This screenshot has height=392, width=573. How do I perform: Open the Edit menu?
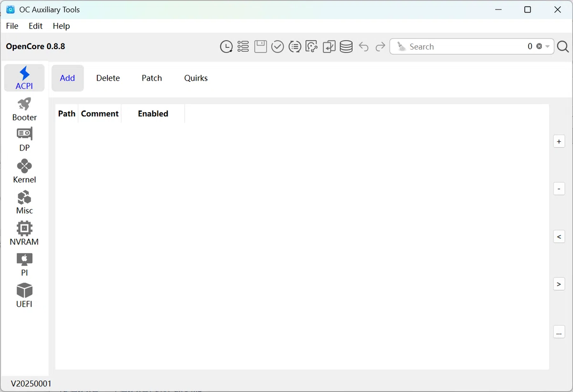tap(35, 26)
